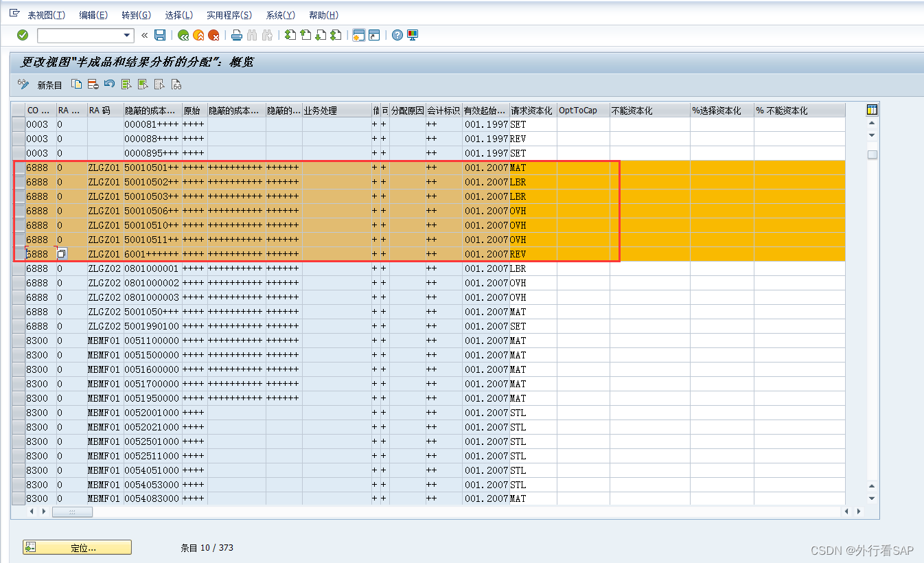This screenshot has height=563, width=924.
Task: Open table settings icon at grid corner
Action: 873,110
